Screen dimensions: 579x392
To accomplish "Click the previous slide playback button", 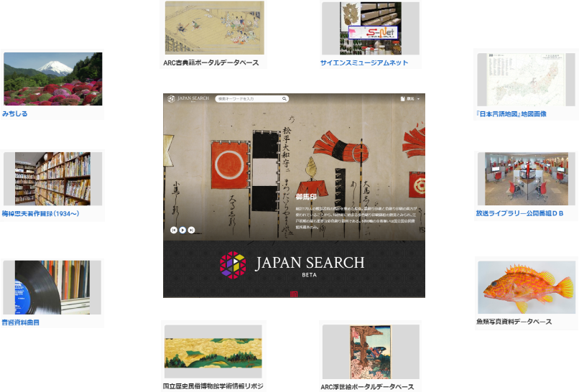I will click(174, 230).
